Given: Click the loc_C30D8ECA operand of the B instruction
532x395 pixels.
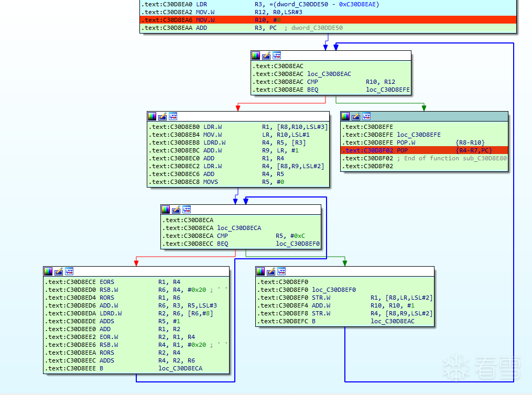Looking at the screenshot, I should (180, 369).
